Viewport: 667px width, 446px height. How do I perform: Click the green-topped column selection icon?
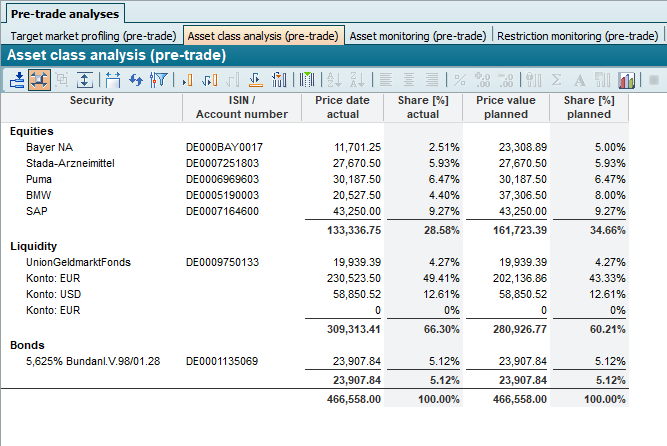coord(307,80)
